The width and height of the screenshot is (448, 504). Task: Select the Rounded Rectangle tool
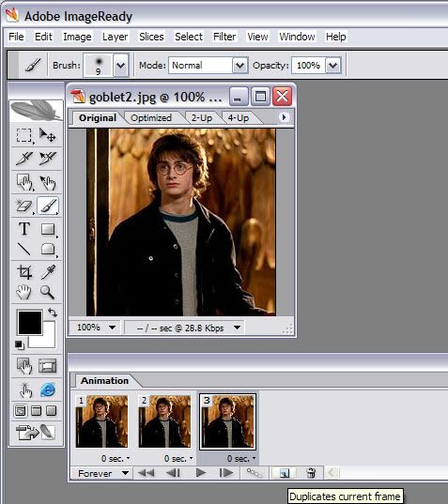tap(48, 249)
